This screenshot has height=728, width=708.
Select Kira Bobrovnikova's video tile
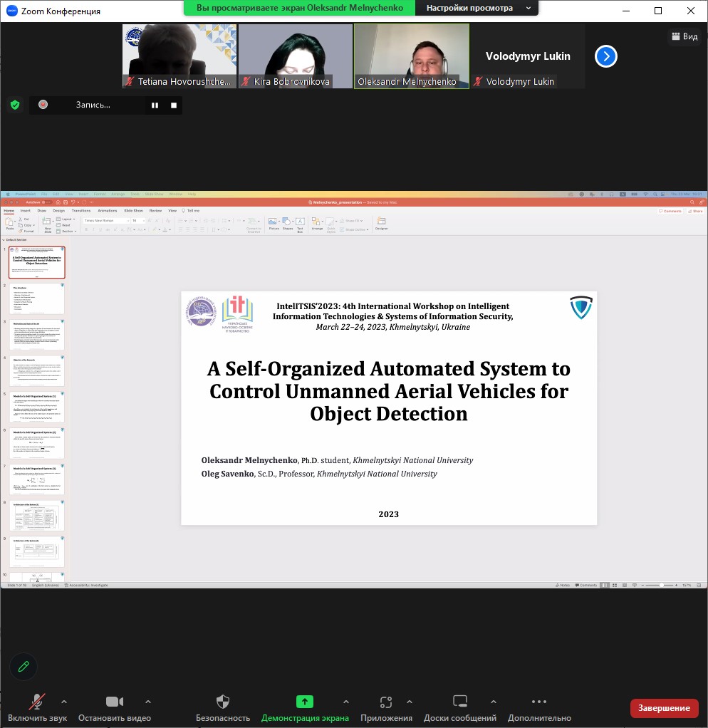[296, 56]
